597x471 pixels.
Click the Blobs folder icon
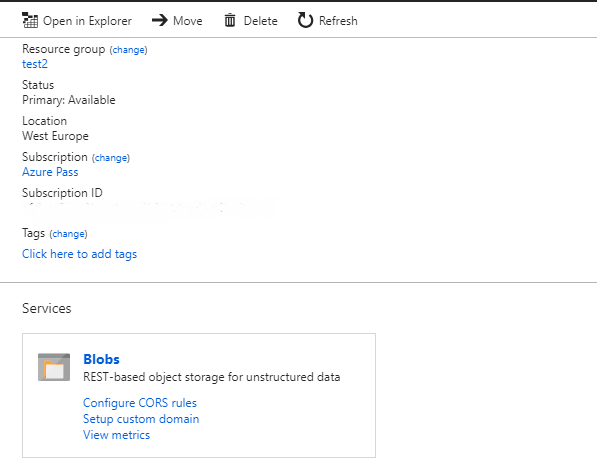(54, 367)
